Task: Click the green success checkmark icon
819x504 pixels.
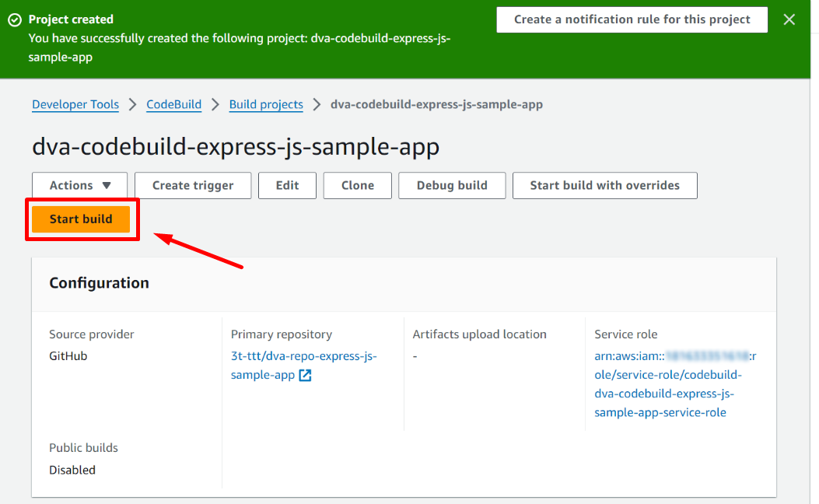Action: click(x=15, y=20)
